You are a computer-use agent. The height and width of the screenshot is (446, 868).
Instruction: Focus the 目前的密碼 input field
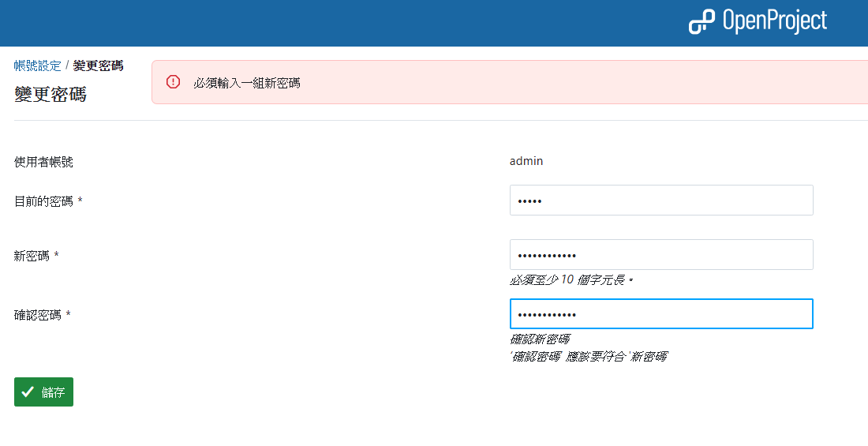point(661,200)
